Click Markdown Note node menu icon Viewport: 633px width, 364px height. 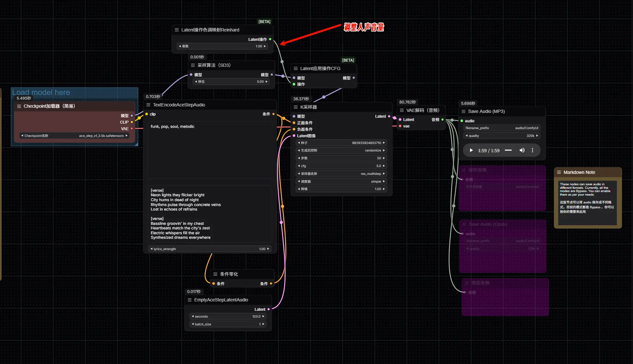pos(559,172)
